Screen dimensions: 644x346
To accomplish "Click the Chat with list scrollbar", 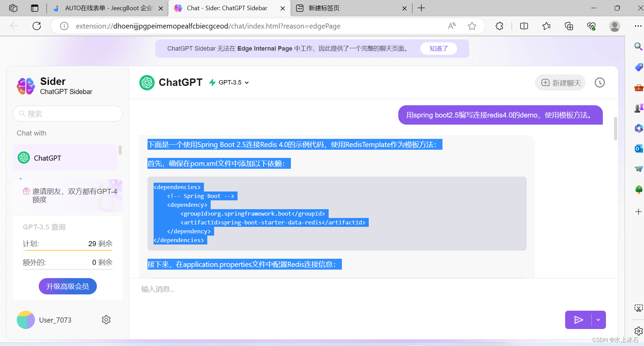I will click(x=120, y=150).
